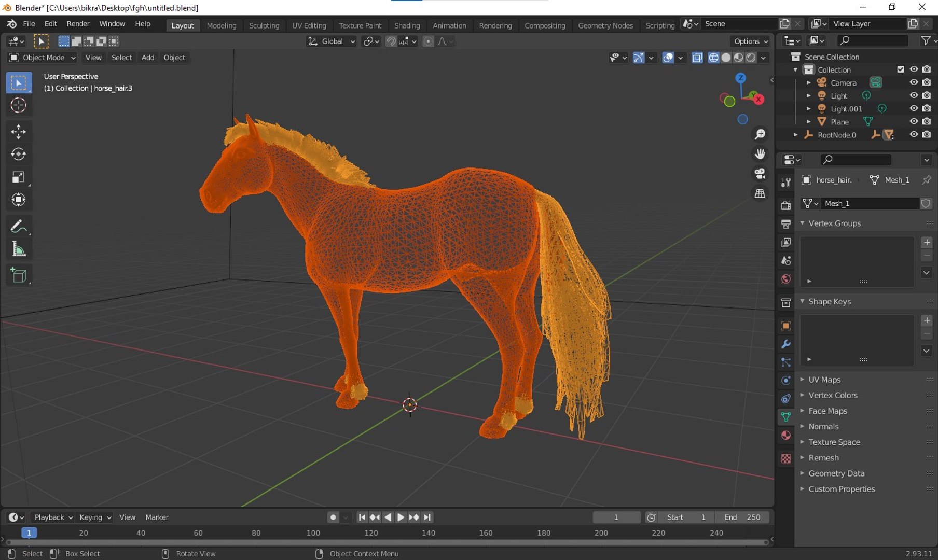Add a new vertex group with plus
938x560 pixels.
927,242
